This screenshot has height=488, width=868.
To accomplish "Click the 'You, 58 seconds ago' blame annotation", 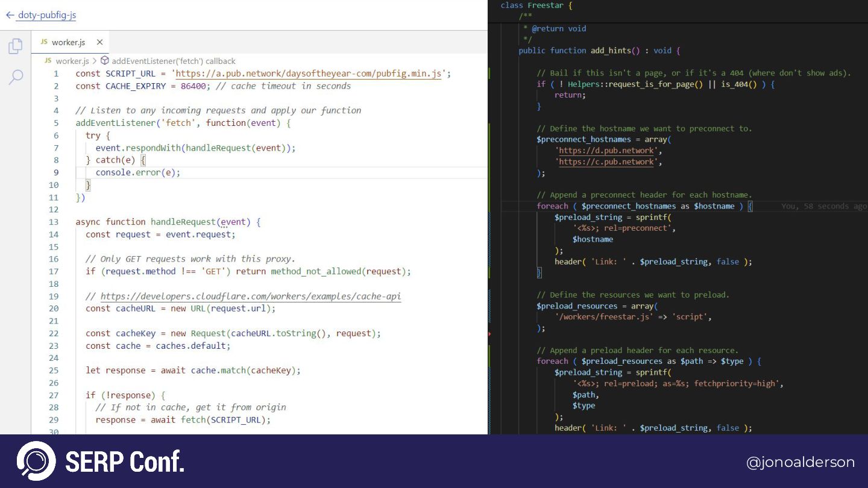I will 823,206.
